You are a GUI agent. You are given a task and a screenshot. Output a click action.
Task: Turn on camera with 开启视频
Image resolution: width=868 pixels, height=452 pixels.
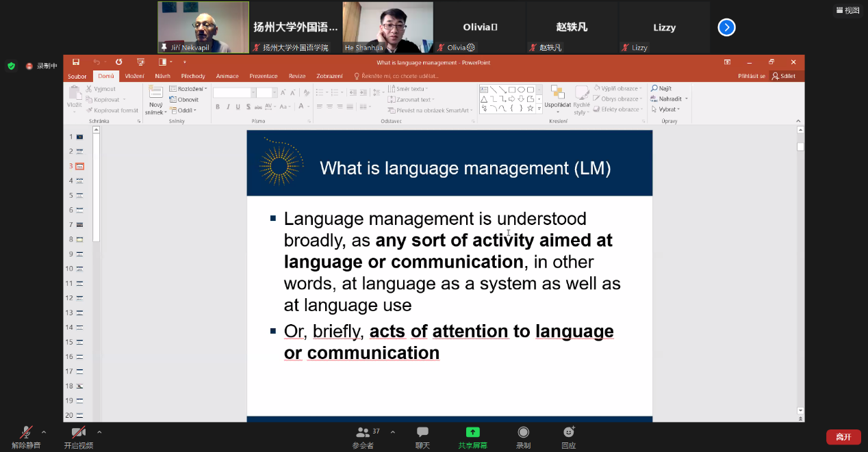tap(78, 437)
